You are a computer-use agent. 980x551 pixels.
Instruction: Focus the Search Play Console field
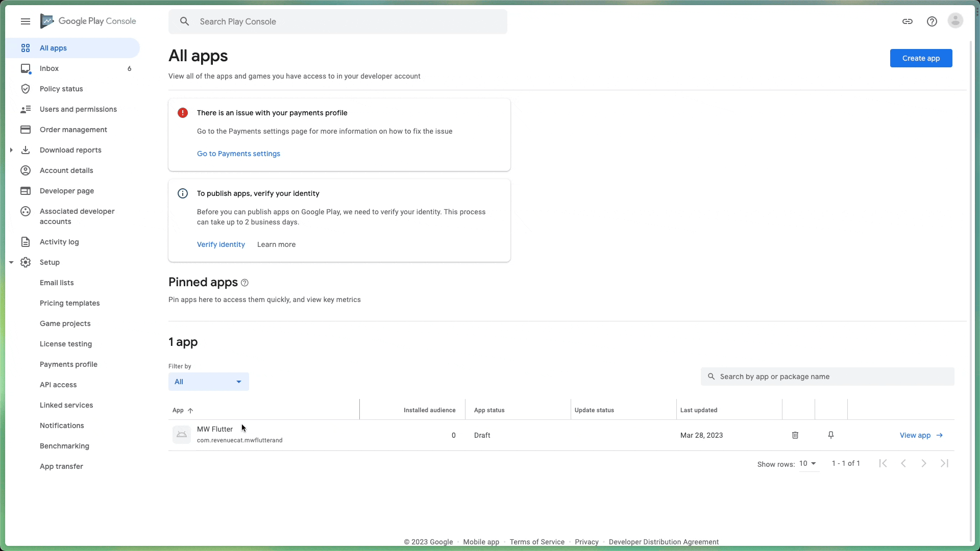338,21
